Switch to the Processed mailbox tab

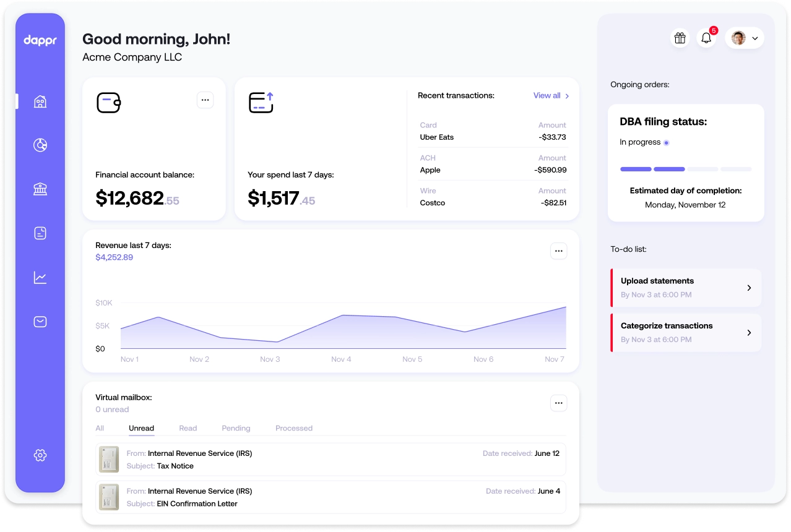pyautogui.click(x=294, y=428)
